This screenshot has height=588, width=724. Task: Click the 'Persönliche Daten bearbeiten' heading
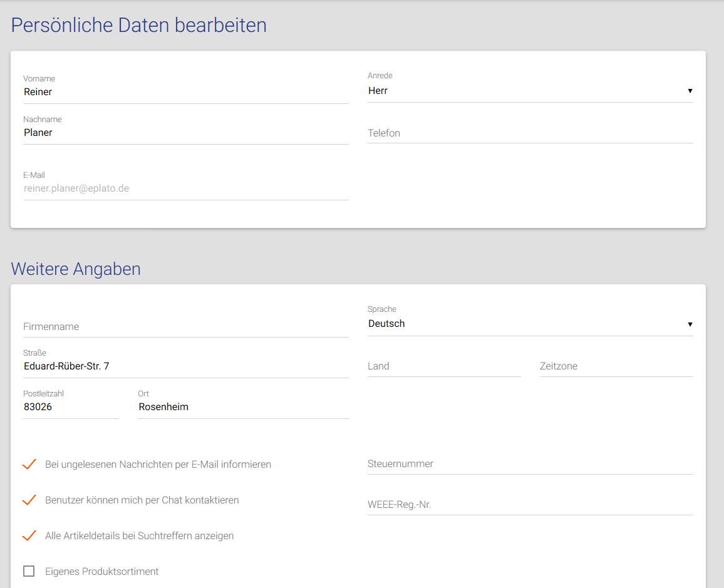[139, 25]
